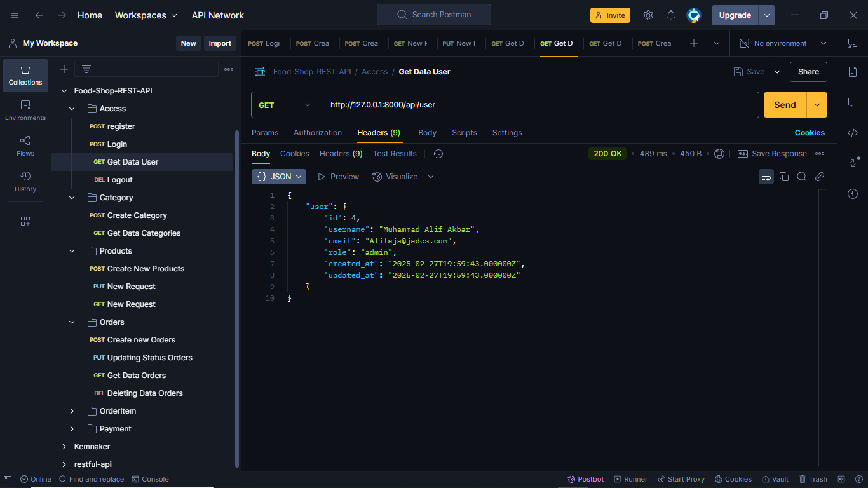Screen dimensions: 868x488
Task: Open the code snippet icon
Action: point(853,133)
